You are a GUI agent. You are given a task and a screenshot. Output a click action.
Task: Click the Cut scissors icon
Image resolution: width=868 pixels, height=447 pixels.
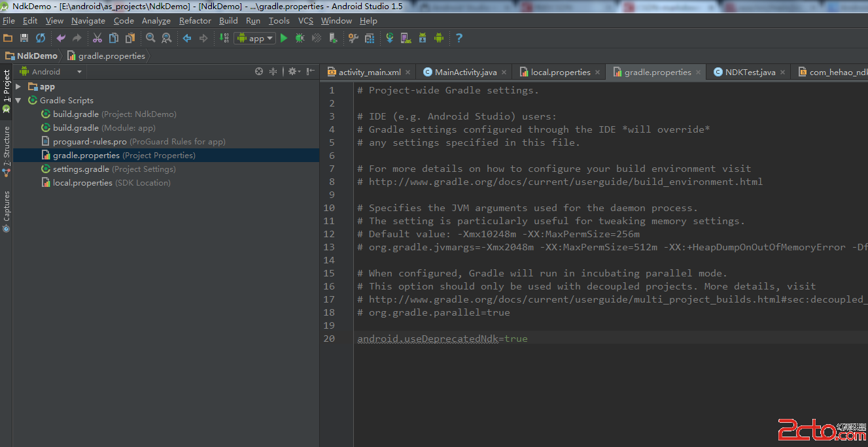[x=97, y=39]
